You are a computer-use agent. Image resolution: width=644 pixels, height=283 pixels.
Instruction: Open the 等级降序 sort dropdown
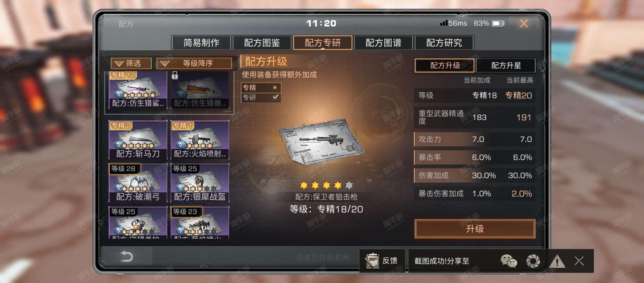click(x=194, y=63)
